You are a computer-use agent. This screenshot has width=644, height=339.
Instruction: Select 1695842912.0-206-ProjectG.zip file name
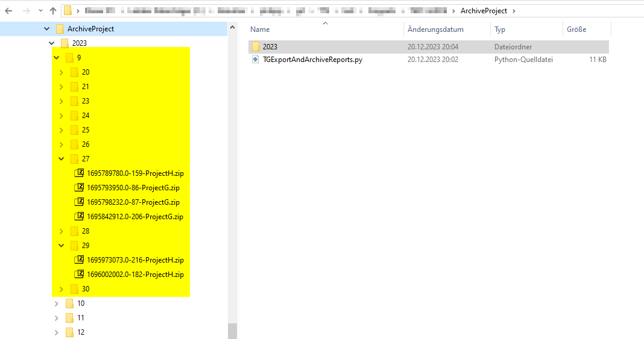135,216
